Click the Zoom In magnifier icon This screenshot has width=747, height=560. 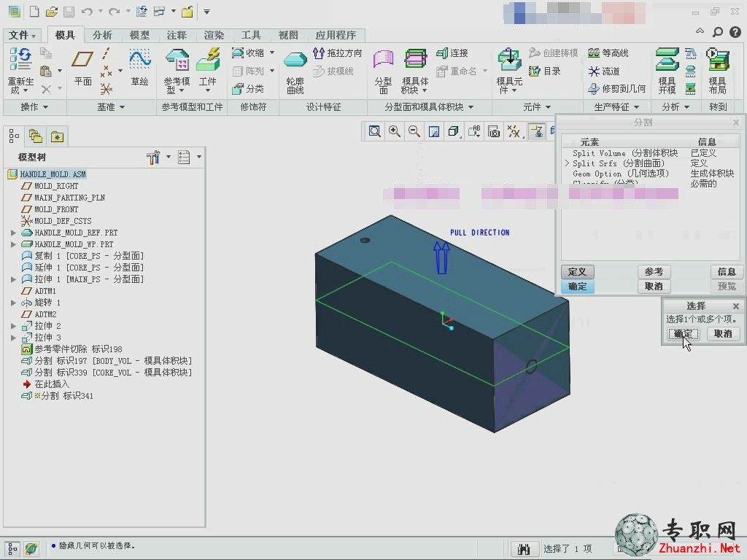click(x=395, y=131)
